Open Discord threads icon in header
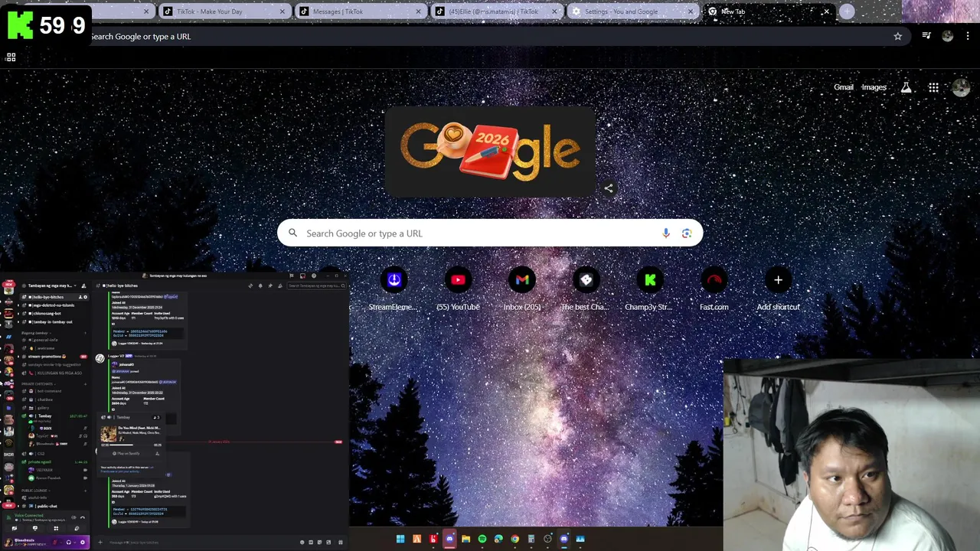 coord(250,285)
